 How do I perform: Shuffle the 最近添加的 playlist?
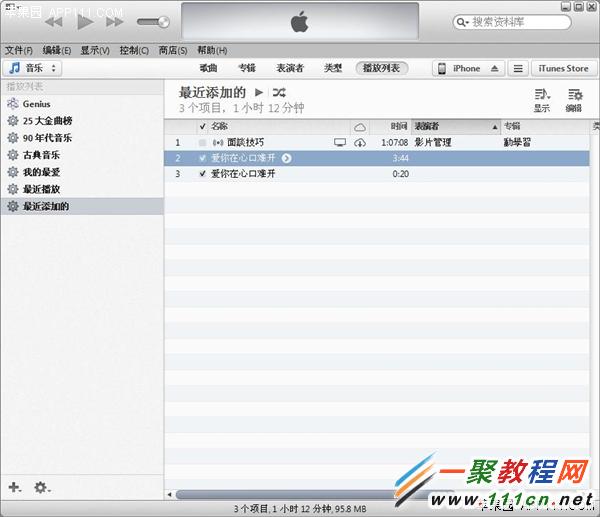[x=279, y=92]
